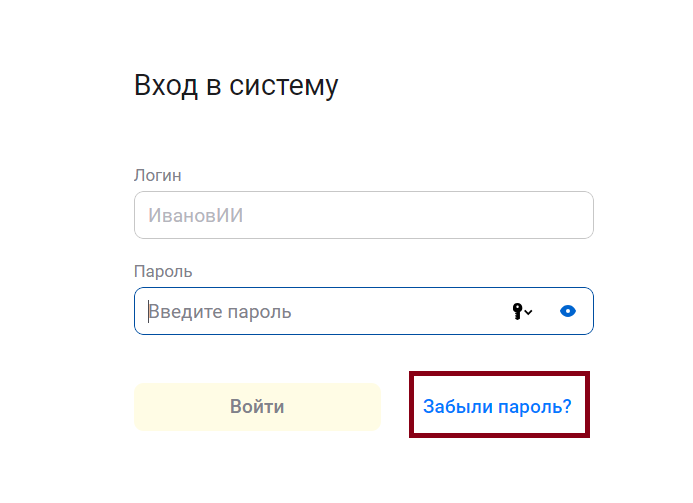Click the Вход в систему heading
Screen dimensions: 693x503
(236, 86)
